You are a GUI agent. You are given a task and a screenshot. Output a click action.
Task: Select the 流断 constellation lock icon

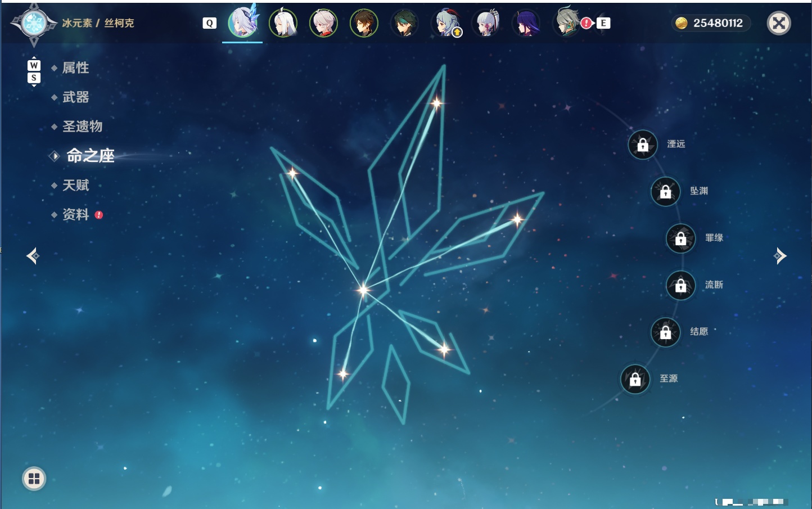point(680,286)
